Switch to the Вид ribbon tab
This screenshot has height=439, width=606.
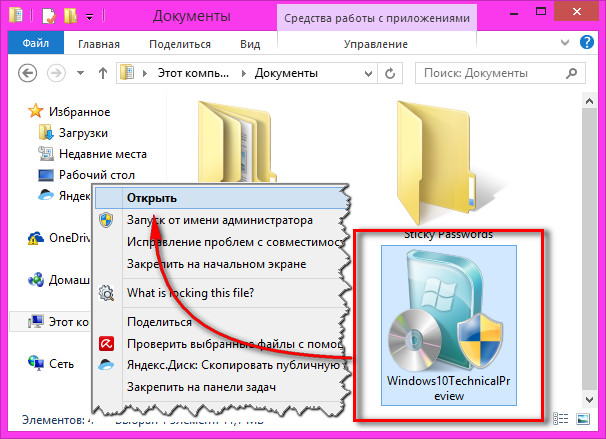click(250, 44)
